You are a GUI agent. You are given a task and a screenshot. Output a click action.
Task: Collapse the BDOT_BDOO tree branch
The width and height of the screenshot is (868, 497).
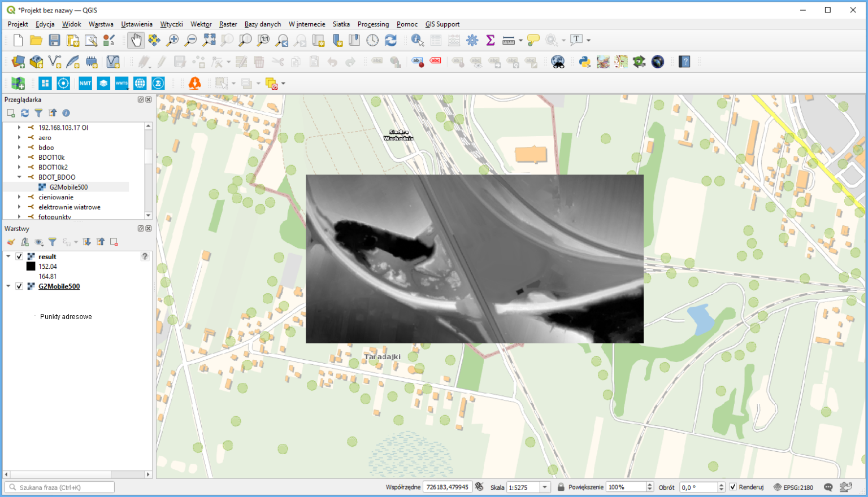coord(19,177)
